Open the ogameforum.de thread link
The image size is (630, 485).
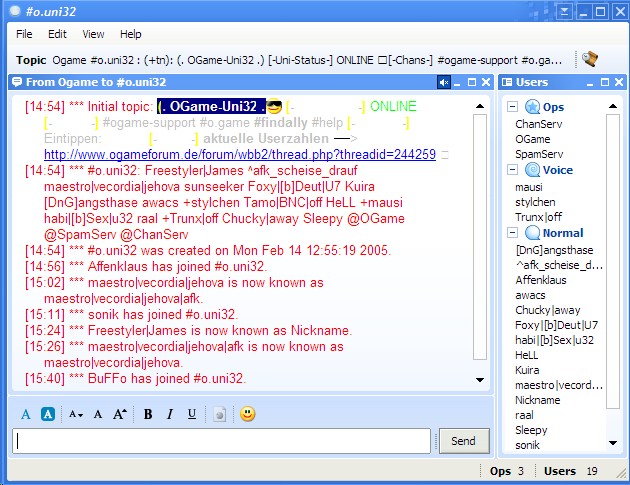240,155
